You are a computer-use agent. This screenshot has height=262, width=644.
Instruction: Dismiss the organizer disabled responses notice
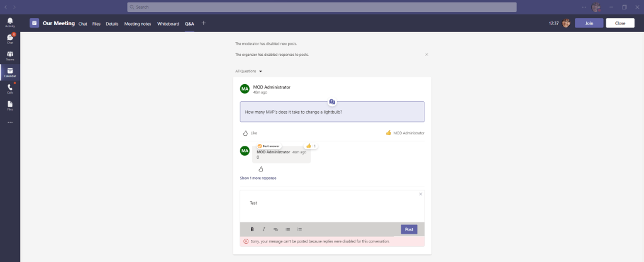426,55
